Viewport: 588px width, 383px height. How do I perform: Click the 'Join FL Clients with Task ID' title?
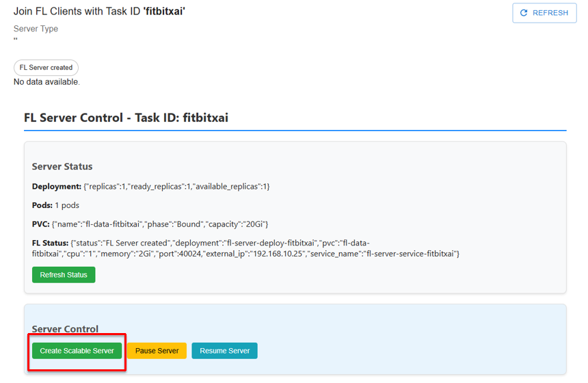[x=77, y=12]
